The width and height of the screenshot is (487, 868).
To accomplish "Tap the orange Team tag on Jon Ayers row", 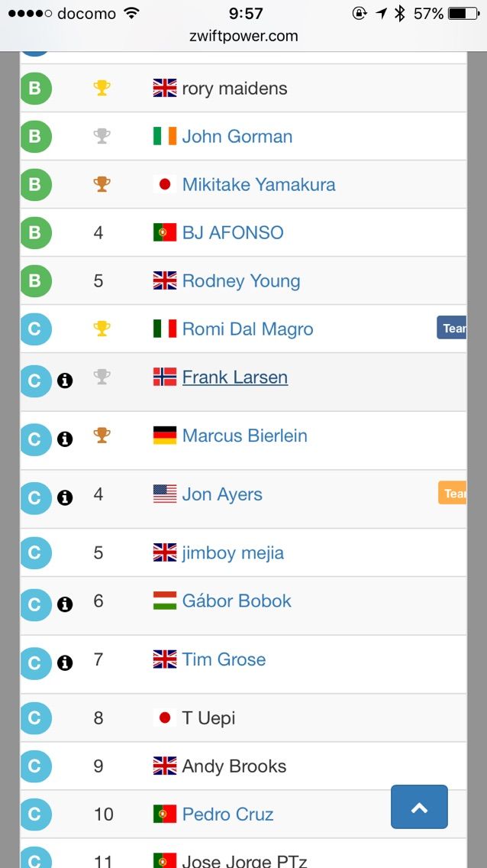I will [x=452, y=493].
